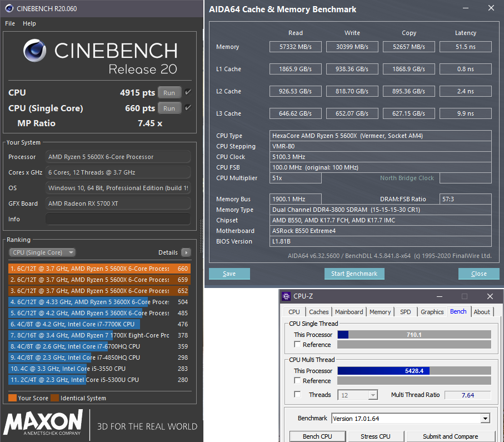Select the SPD tab in CPU-Z

pyautogui.click(x=405, y=312)
